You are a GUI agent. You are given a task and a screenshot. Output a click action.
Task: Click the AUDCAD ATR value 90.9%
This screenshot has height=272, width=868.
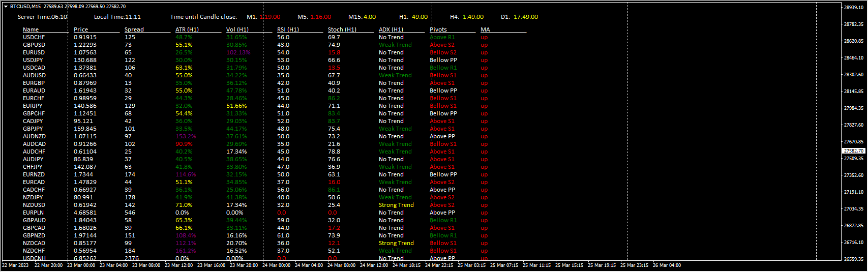184,144
